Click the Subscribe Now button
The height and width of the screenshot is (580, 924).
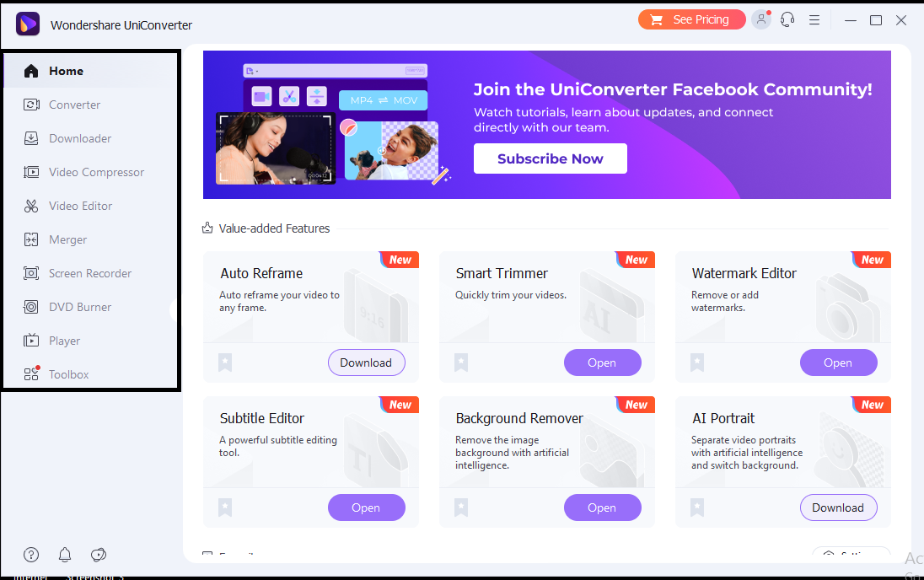[551, 158]
